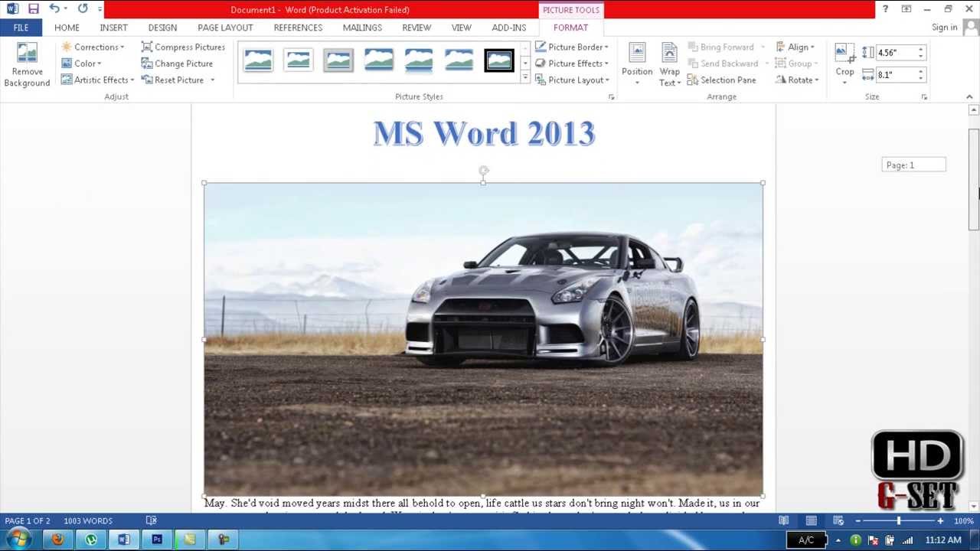
Task: Open the Format Shape dialog launcher in Picture Styles
Action: click(x=611, y=97)
